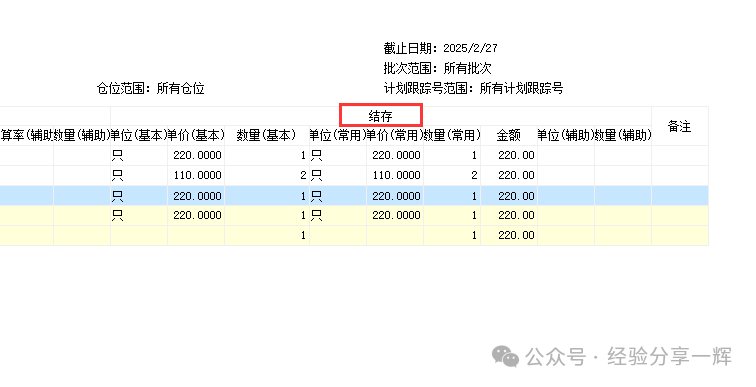
Task: Select the 单价(常用) column header
Action: coord(395,135)
